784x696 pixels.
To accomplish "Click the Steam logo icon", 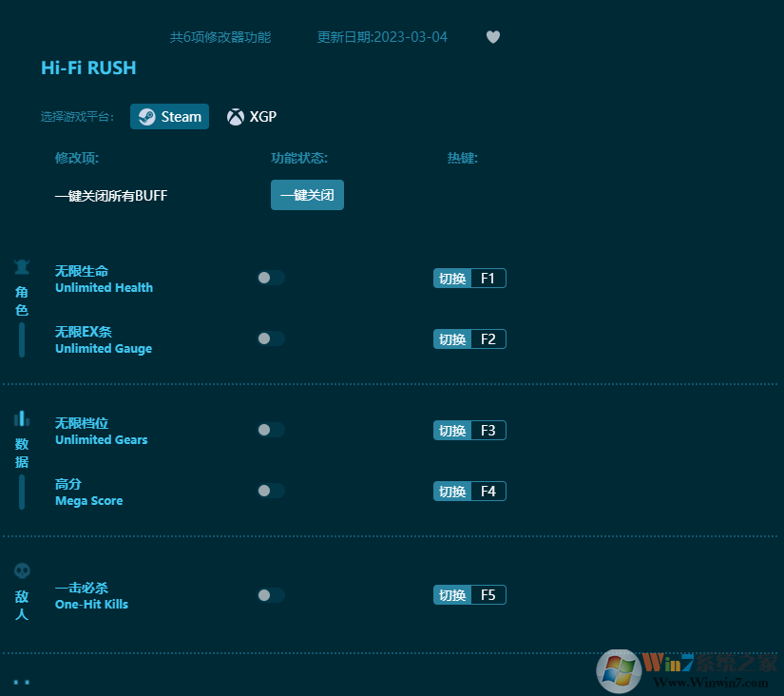I will pos(146,117).
